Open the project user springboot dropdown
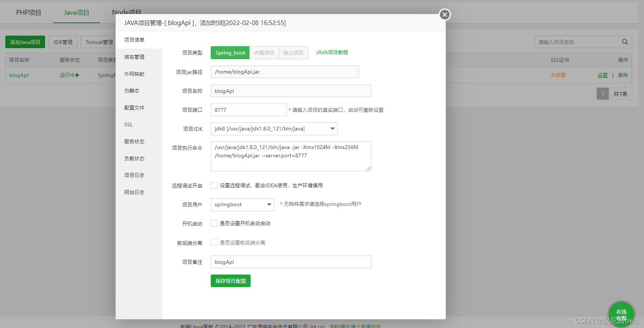The image size is (644, 328). coord(243,205)
